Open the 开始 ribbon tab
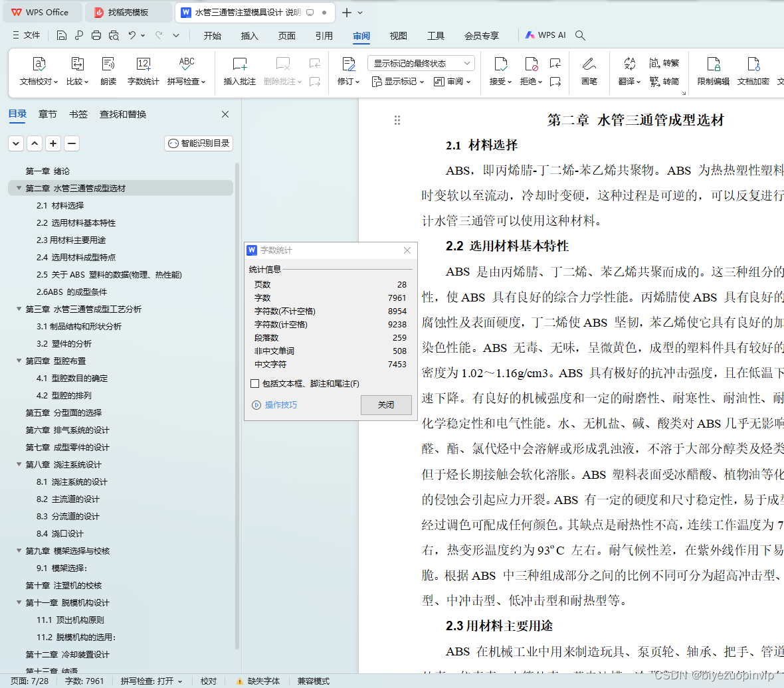 [213, 35]
